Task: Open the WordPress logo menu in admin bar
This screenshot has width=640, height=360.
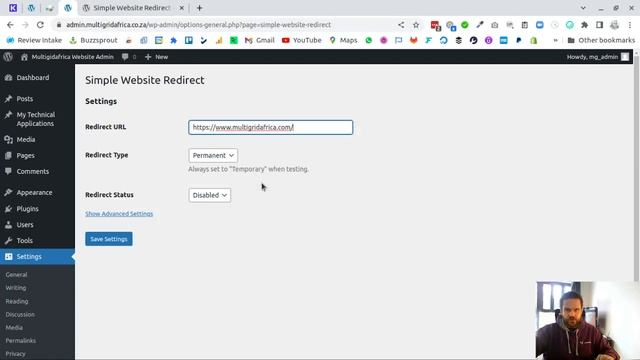Action: pos(8,57)
